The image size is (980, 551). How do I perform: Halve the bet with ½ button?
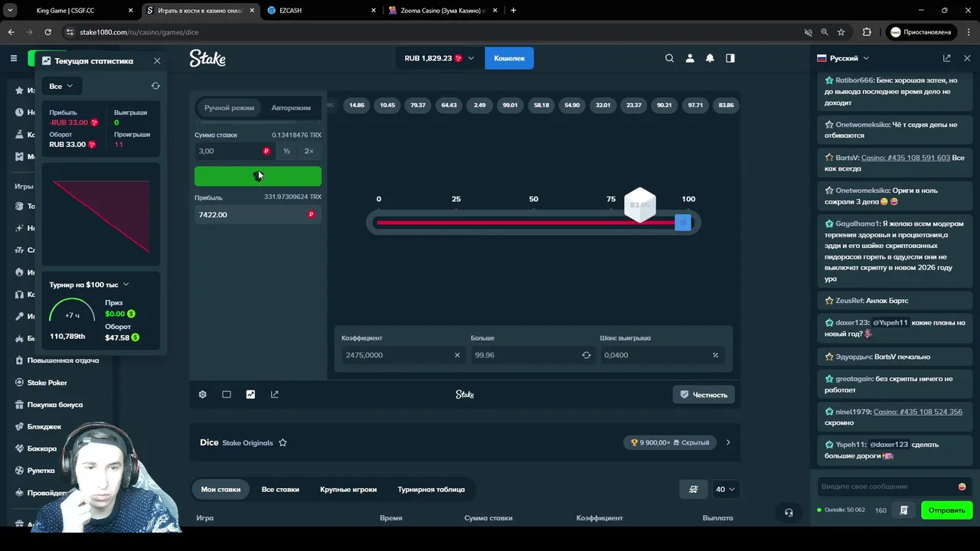pos(286,151)
